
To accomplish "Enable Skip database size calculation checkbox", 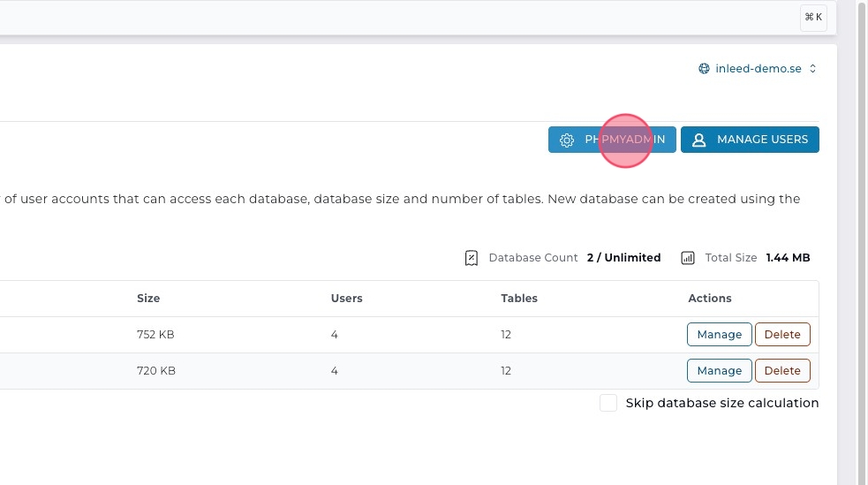I will [x=608, y=403].
